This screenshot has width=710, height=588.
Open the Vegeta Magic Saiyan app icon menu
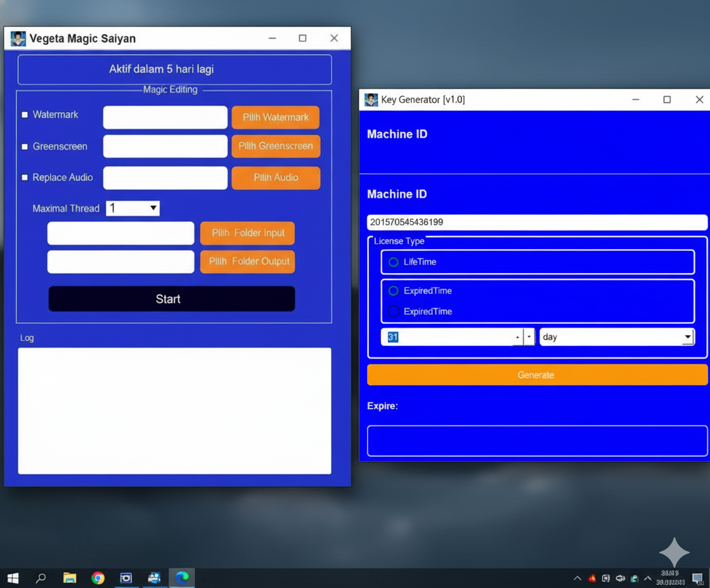pyautogui.click(x=18, y=38)
